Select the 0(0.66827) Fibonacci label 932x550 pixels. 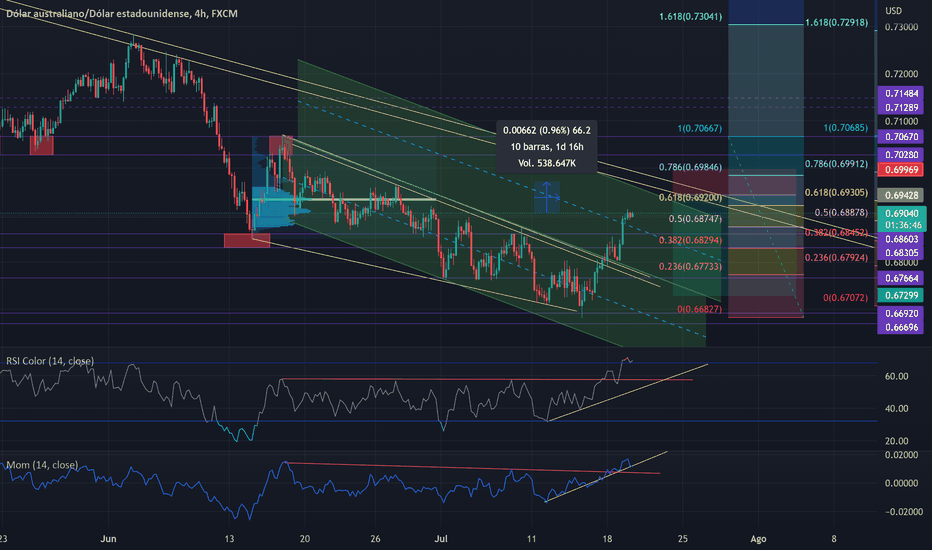[700, 310]
